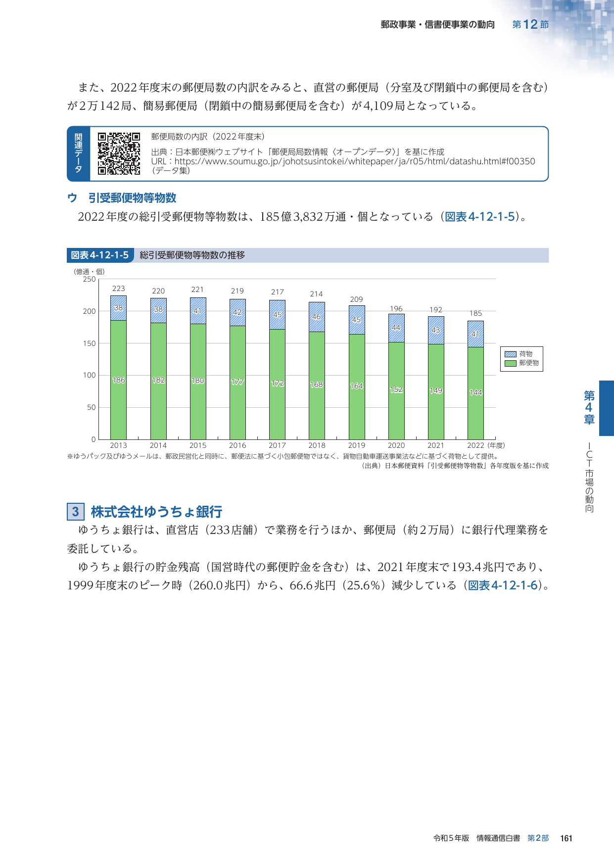614x868 pixels.
Task: Click the 2022 bar's mail value 144
Action: click(x=475, y=392)
